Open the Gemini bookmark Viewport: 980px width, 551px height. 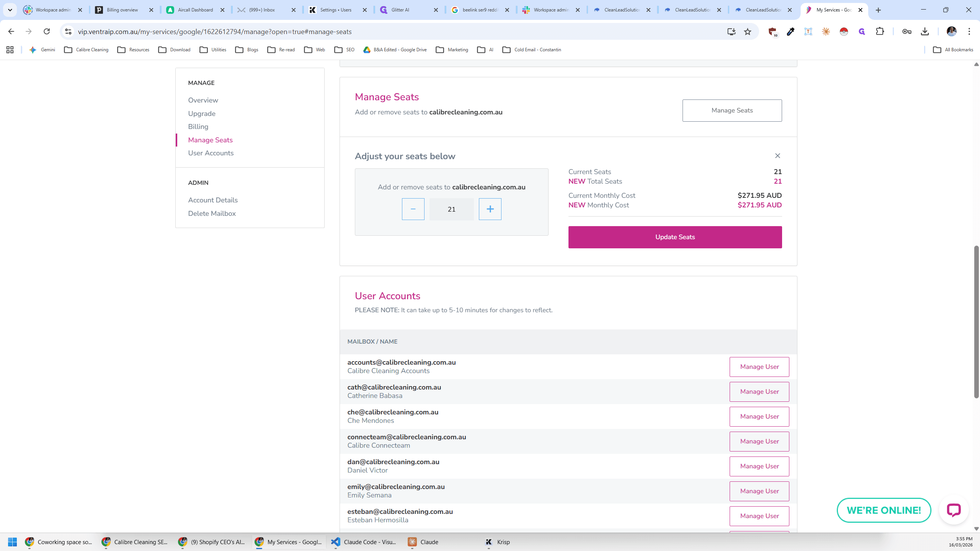click(x=42, y=50)
